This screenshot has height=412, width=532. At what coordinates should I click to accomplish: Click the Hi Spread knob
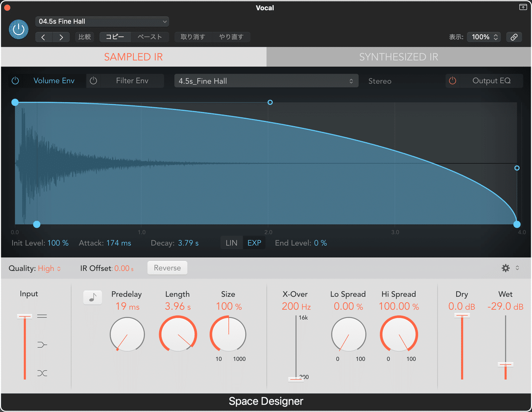[399, 334]
